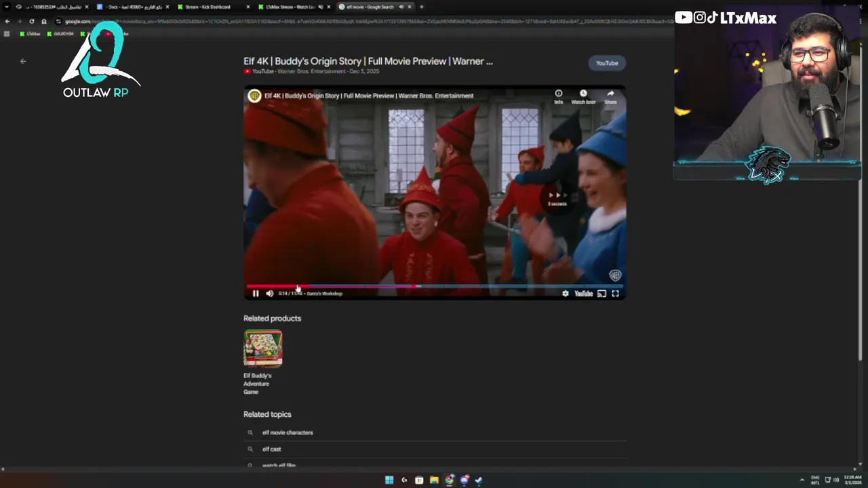Open video title inside the player

(x=369, y=96)
